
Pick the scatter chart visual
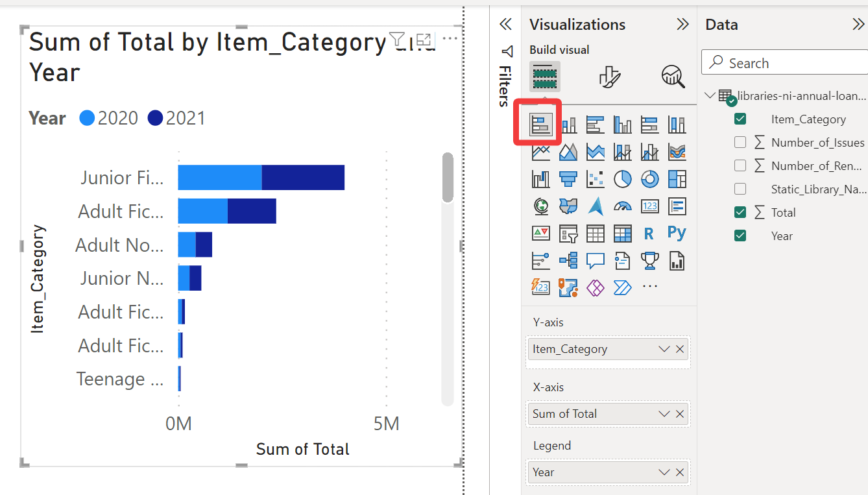pos(596,178)
